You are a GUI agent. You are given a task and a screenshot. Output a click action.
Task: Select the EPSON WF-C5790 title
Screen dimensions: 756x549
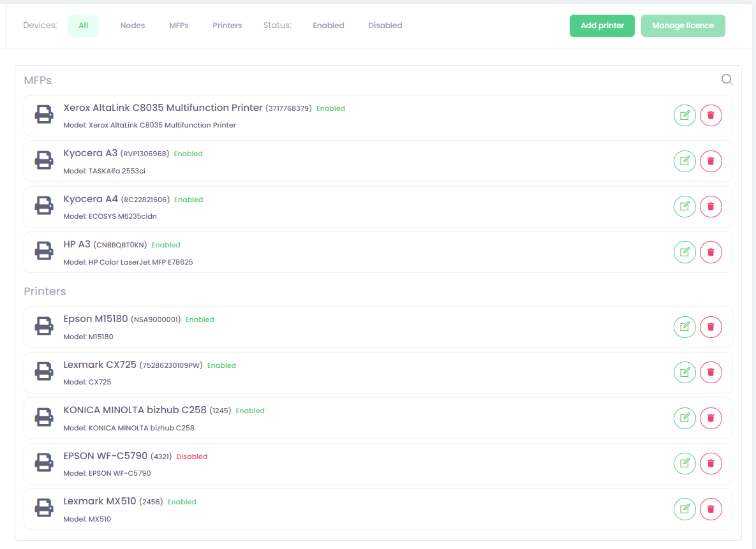tap(106, 456)
